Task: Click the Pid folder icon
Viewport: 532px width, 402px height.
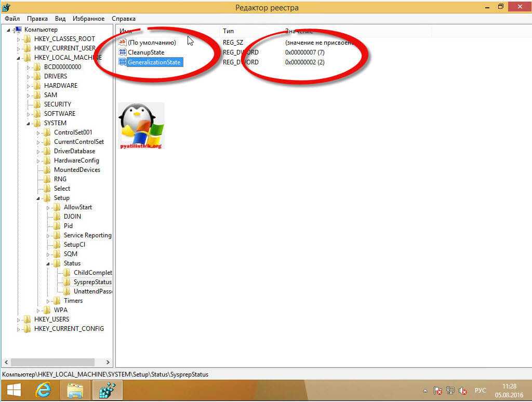Action: coord(57,226)
